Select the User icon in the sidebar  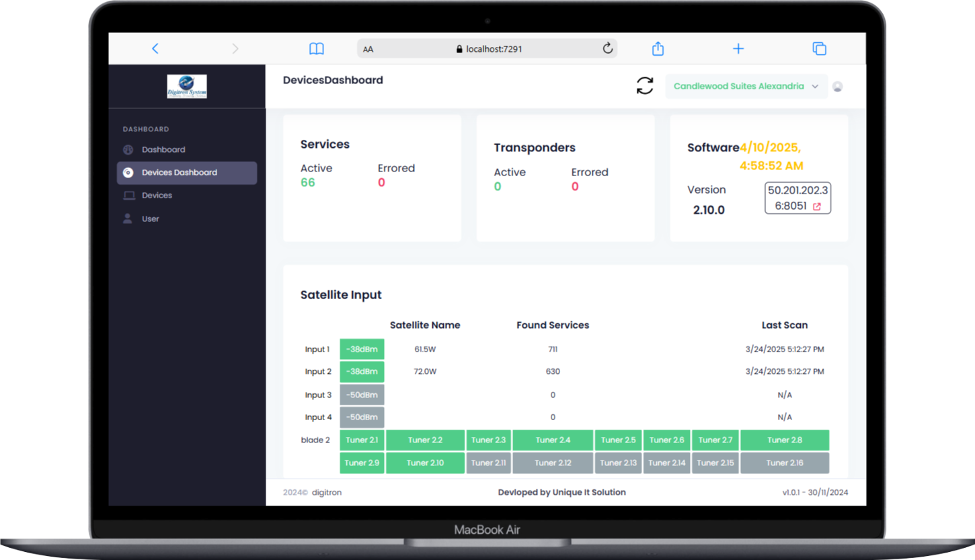click(128, 218)
